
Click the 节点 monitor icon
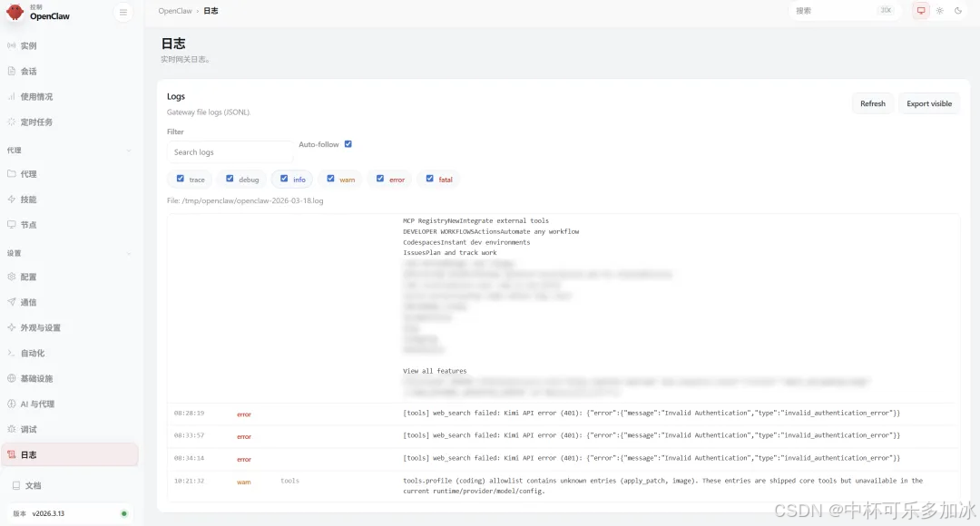(11, 225)
